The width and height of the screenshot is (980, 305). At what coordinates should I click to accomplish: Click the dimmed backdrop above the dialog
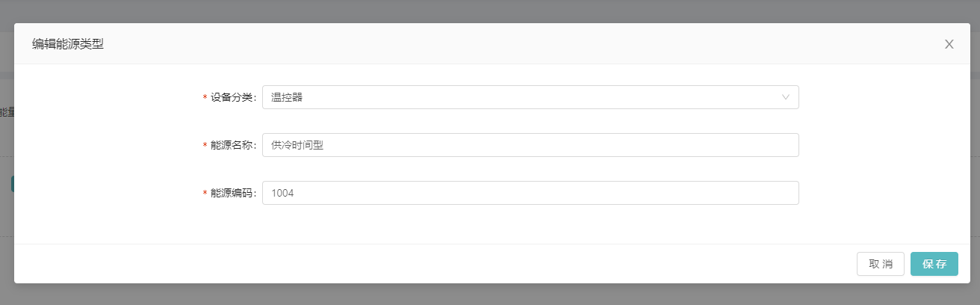pyautogui.click(x=490, y=10)
